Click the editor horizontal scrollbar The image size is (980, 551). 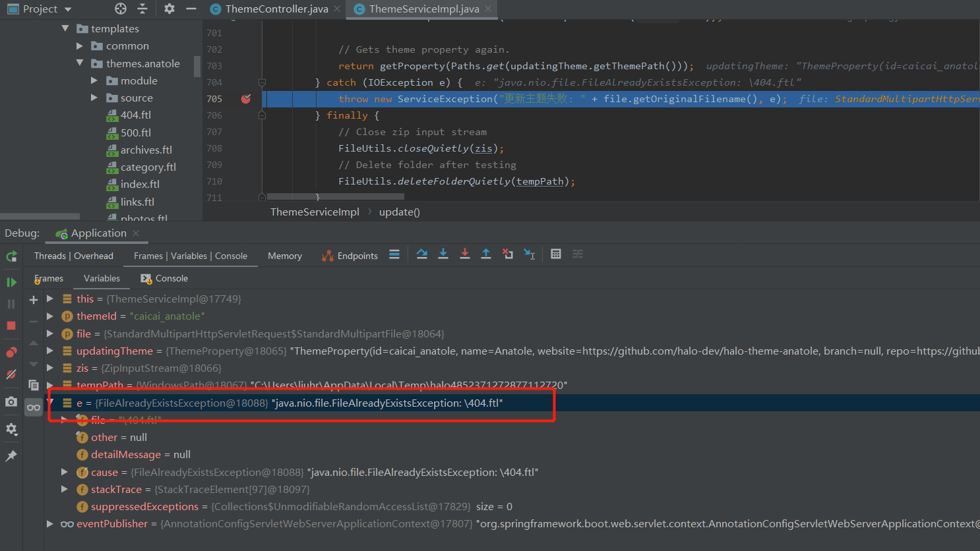pyautogui.click(x=336, y=196)
